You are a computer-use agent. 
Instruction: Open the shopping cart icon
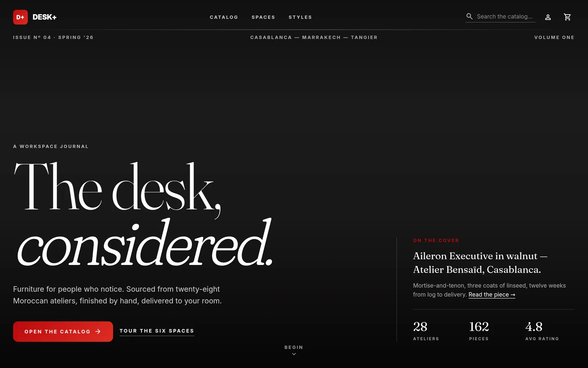click(x=567, y=17)
